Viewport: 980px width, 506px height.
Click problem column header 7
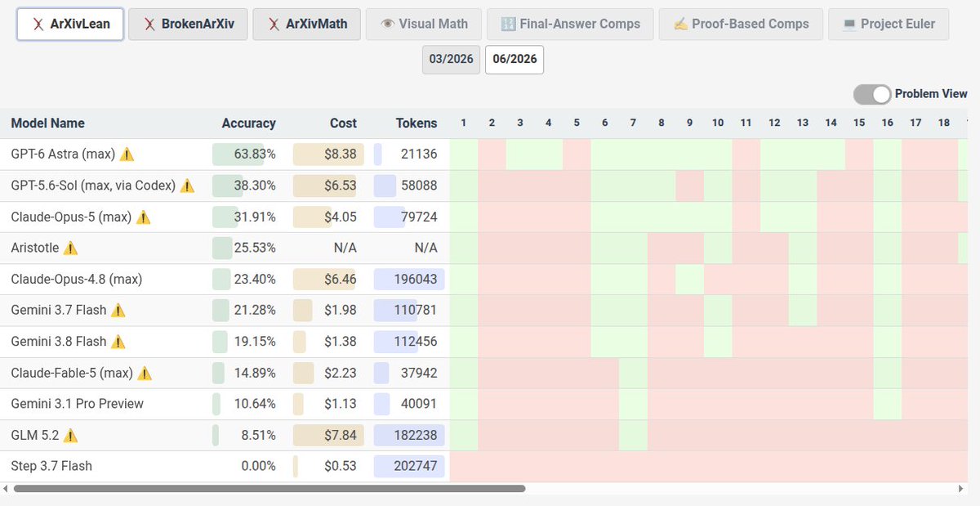(633, 123)
